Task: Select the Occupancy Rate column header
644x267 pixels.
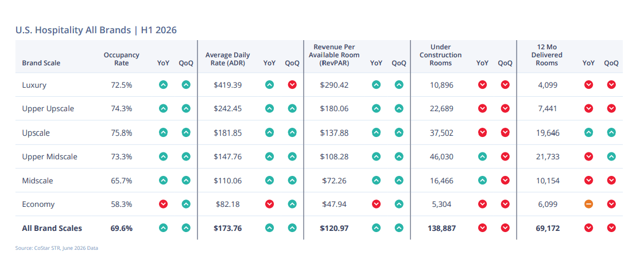Action: pos(122,59)
